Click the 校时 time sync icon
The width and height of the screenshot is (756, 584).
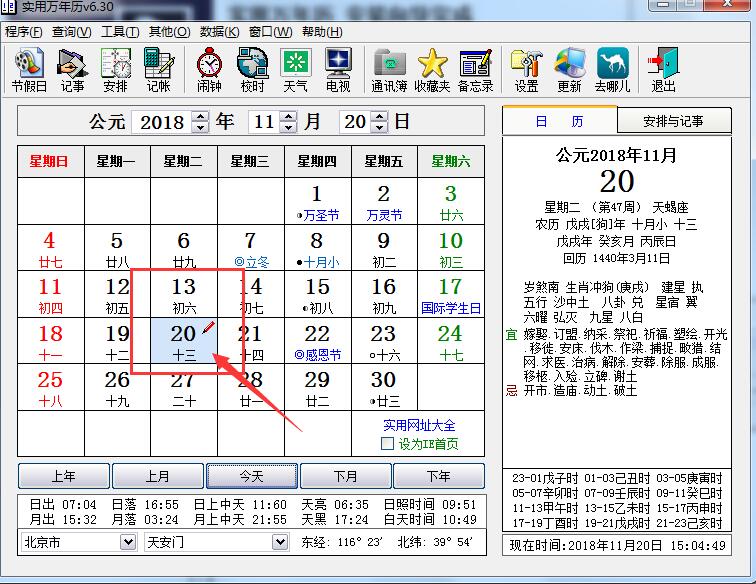[x=252, y=70]
